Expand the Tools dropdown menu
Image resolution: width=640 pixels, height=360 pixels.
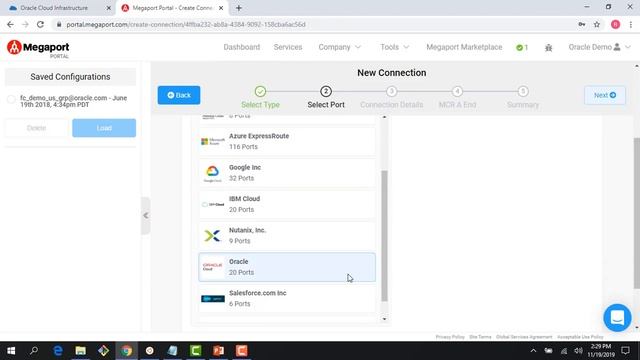pyautogui.click(x=394, y=47)
